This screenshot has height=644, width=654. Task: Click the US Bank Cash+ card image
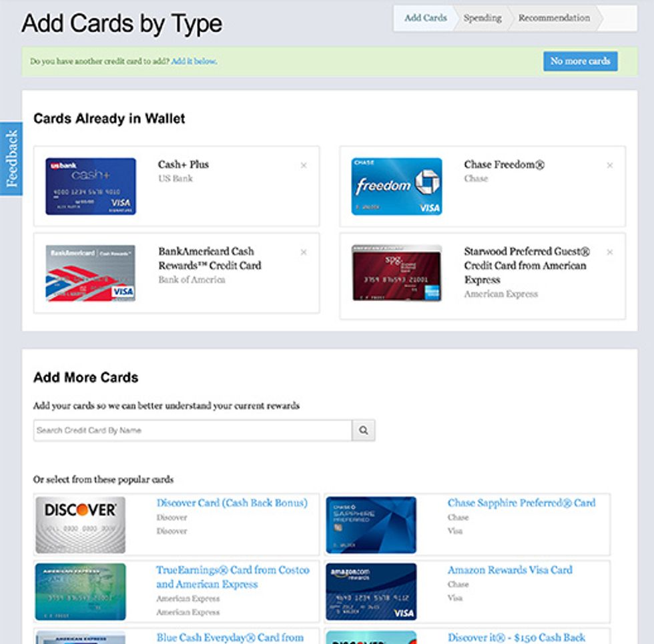[x=91, y=186]
